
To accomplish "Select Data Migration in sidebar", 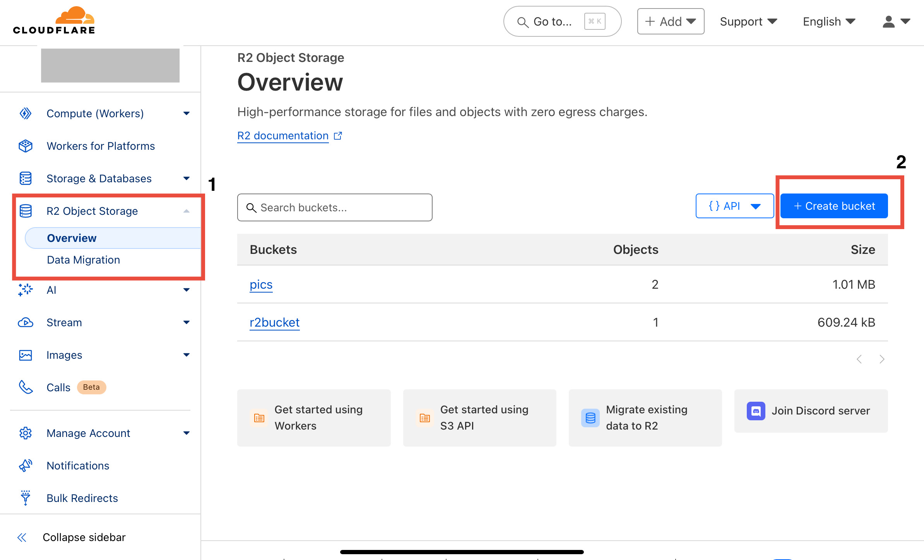I will click(x=83, y=260).
